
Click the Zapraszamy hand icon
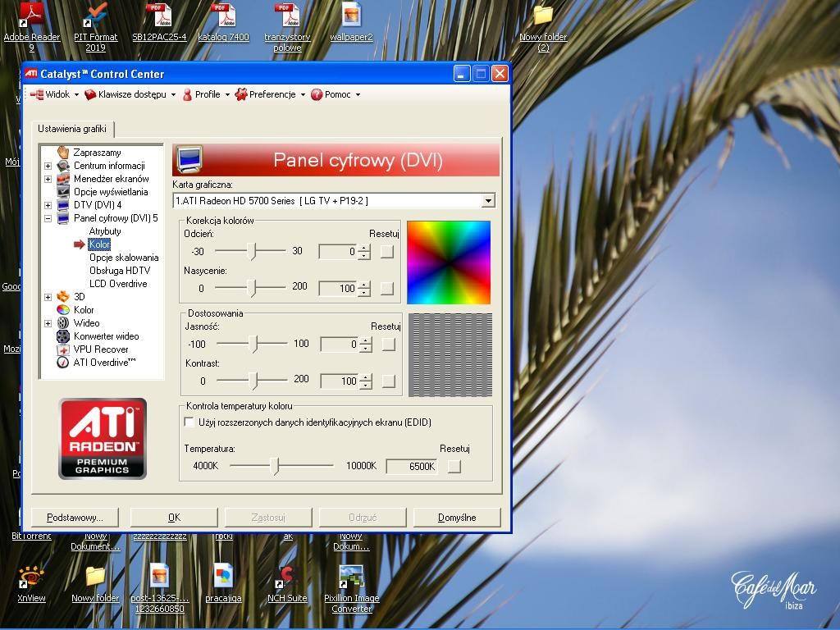(63, 153)
